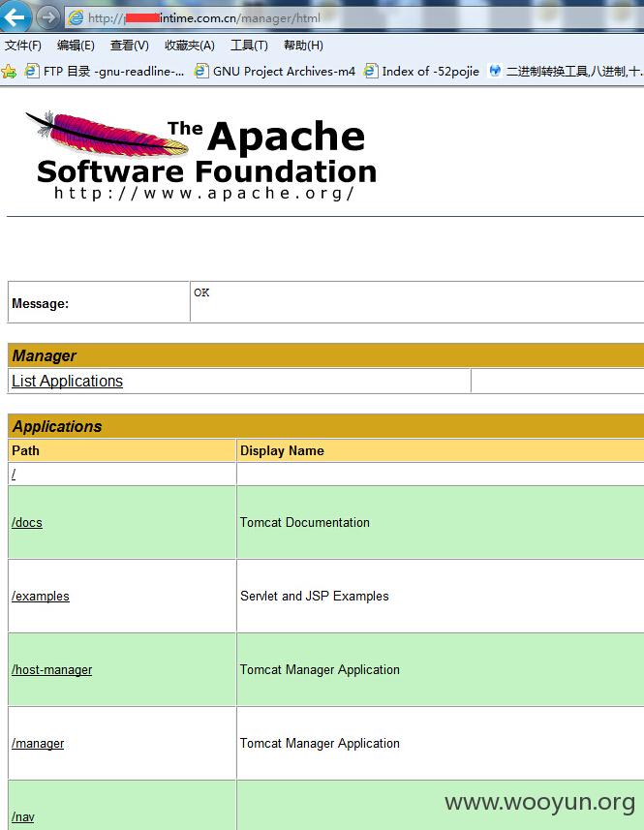Open the /nav application link
The height and width of the screenshot is (830, 644).
pyautogui.click(x=22, y=816)
